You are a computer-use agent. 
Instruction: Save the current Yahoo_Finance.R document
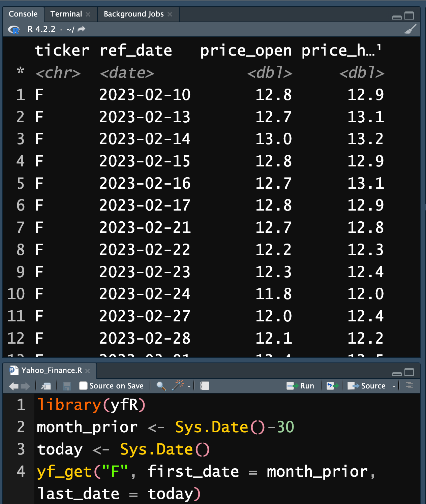pos(67,386)
